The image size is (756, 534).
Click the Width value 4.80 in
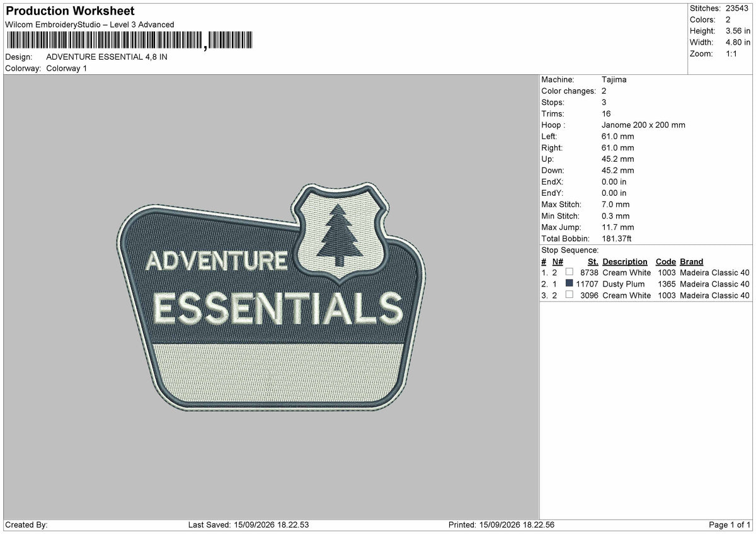(736, 42)
